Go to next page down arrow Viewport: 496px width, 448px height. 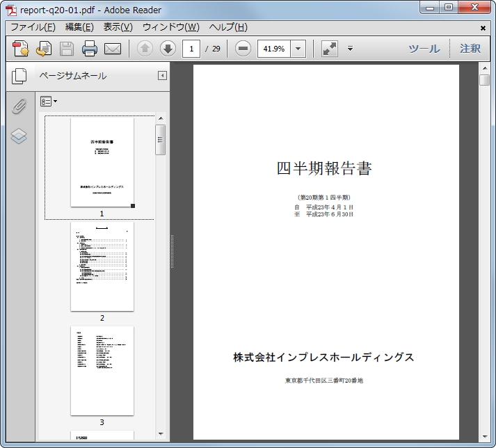tap(168, 49)
